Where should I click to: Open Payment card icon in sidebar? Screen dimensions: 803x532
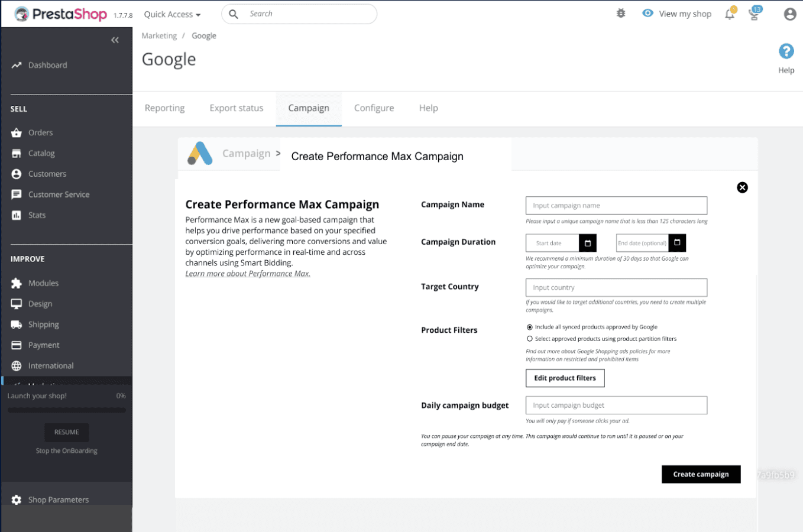tap(17, 345)
